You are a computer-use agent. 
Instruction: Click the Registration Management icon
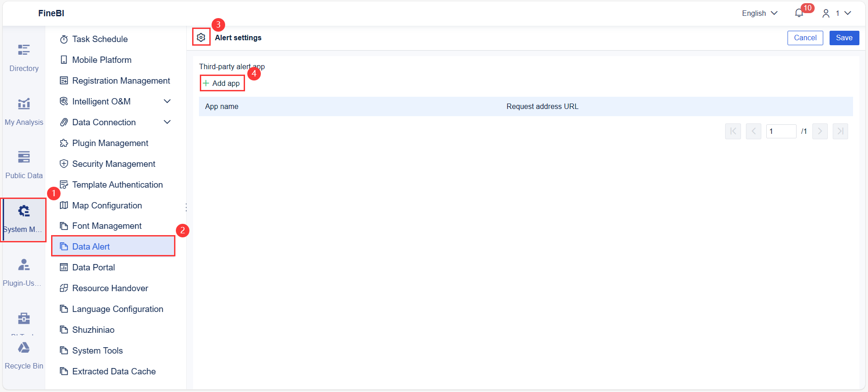click(x=64, y=80)
